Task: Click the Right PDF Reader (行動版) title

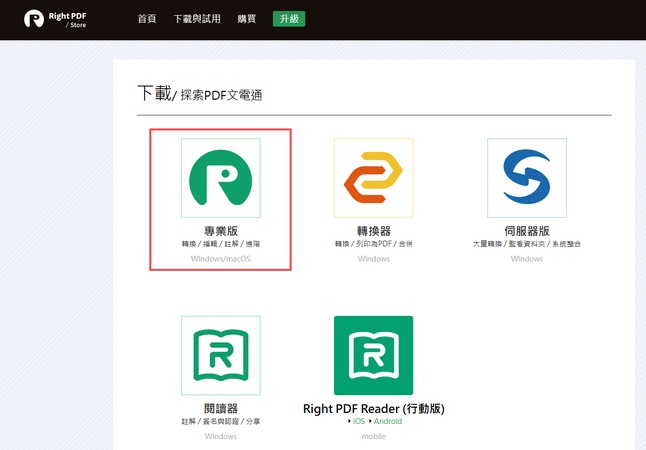Action: click(374, 409)
